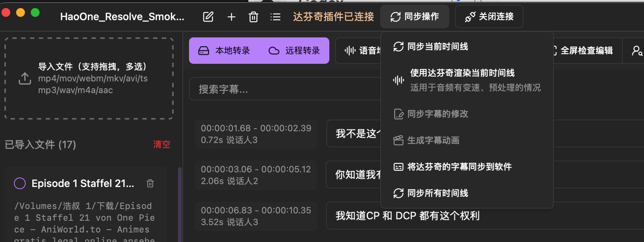The image size is (644, 242).
Task: Click the macOS green fullscreen window button
Action: (35, 12)
